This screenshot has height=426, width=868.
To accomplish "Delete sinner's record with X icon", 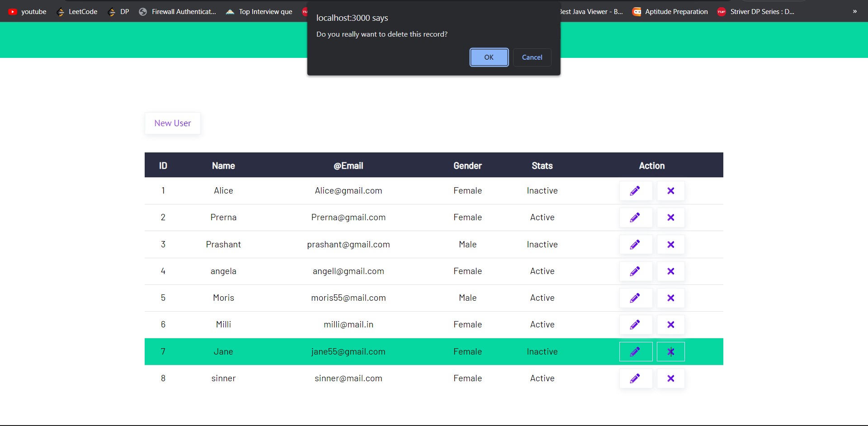I will click(x=671, y=379).
